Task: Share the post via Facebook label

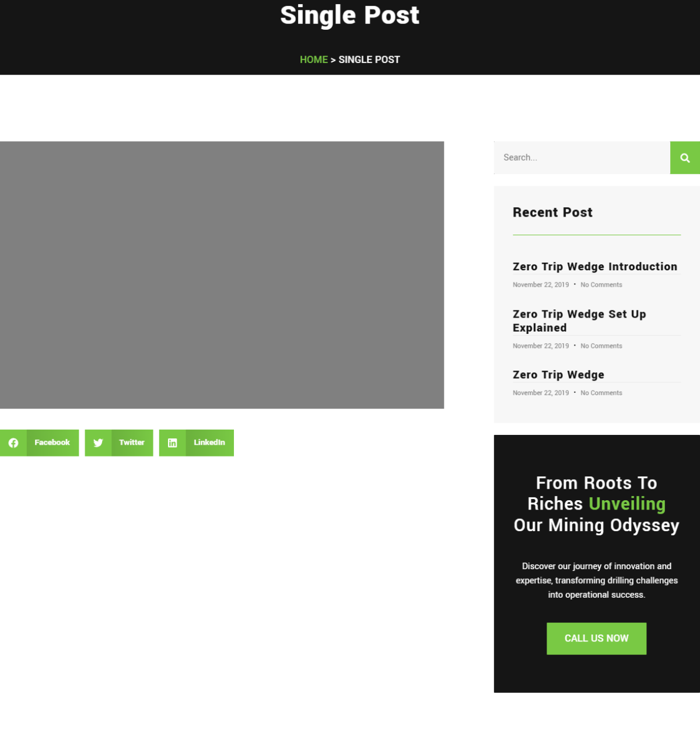Action: (52, 442)
